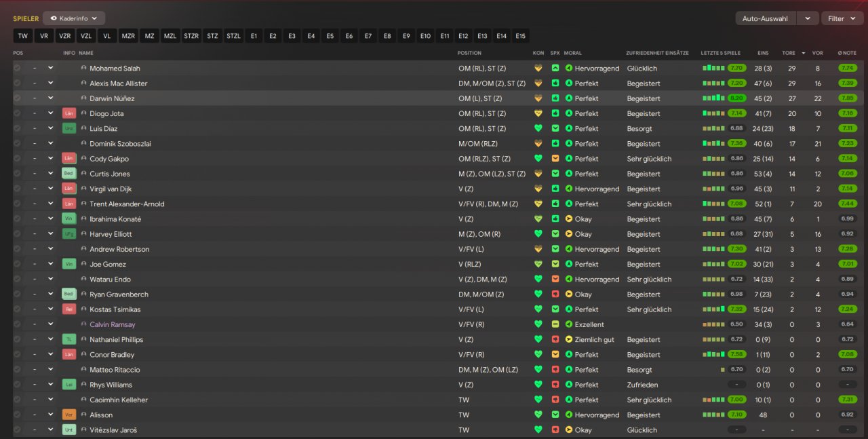The height and width of the screenshot is (439, 868).
Task: Sort by the Ø NOTE column header
Action: point(847,53)
